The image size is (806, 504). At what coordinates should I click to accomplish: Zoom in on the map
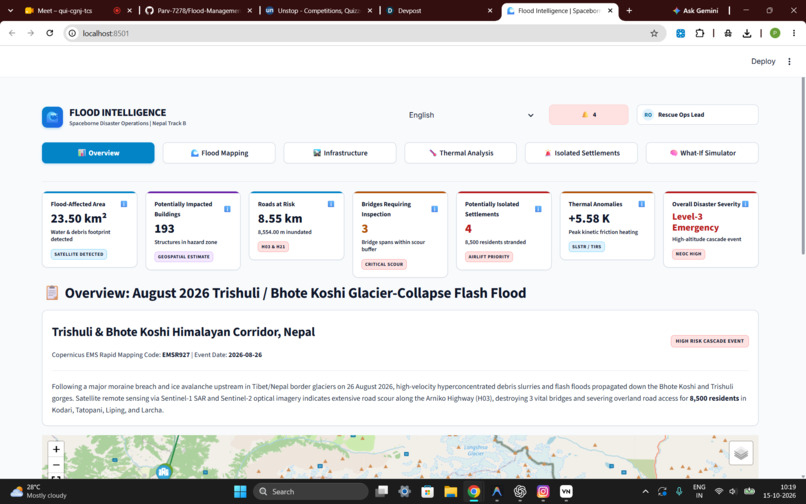point(56,449)
